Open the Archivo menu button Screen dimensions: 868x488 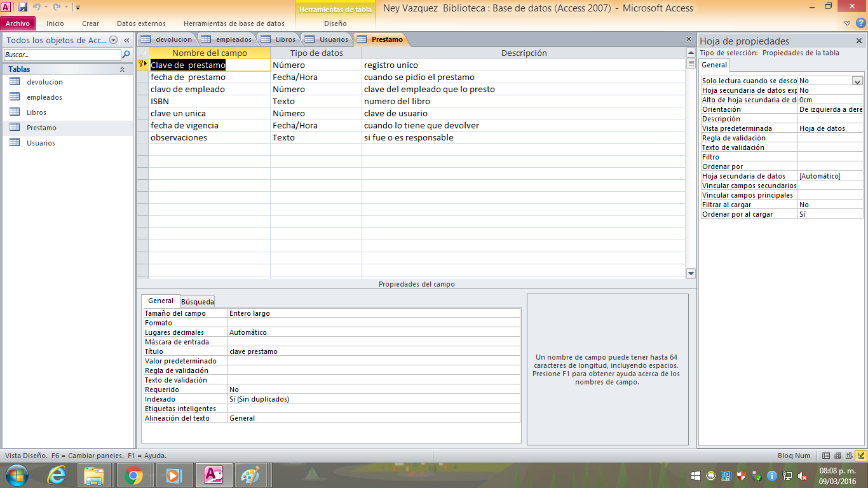(18, 24)
